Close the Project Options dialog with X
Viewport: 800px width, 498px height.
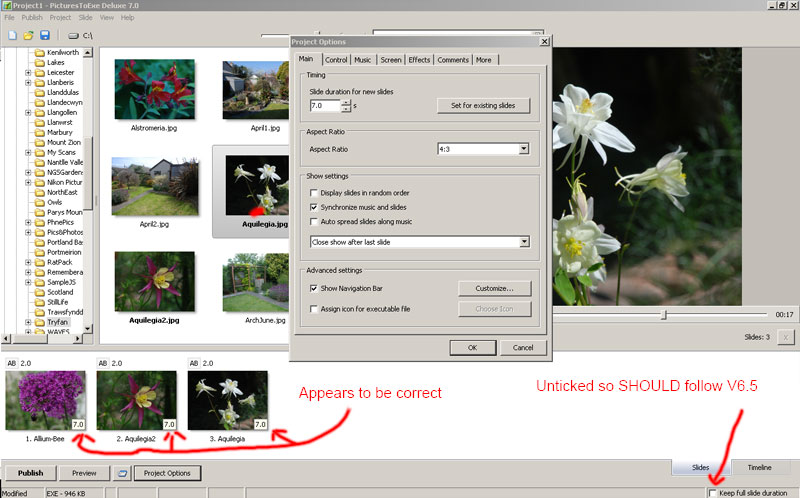tap(544, 41)
